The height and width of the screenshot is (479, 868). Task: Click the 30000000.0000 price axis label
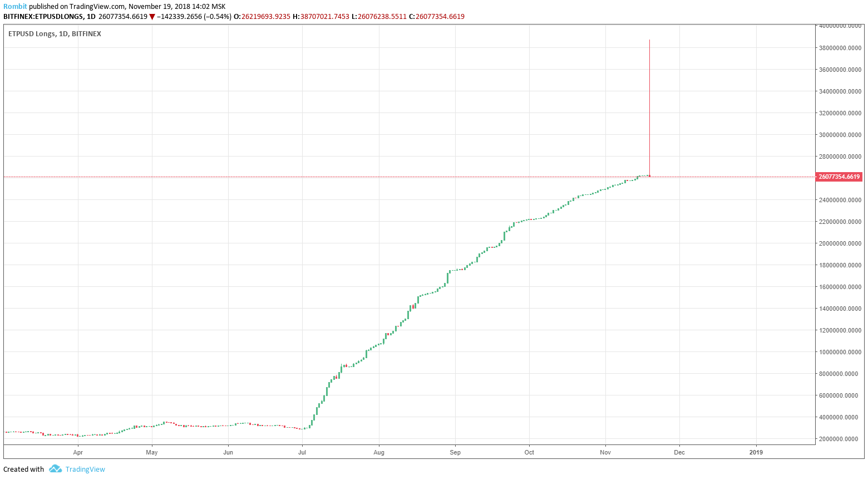click(840, 135)
